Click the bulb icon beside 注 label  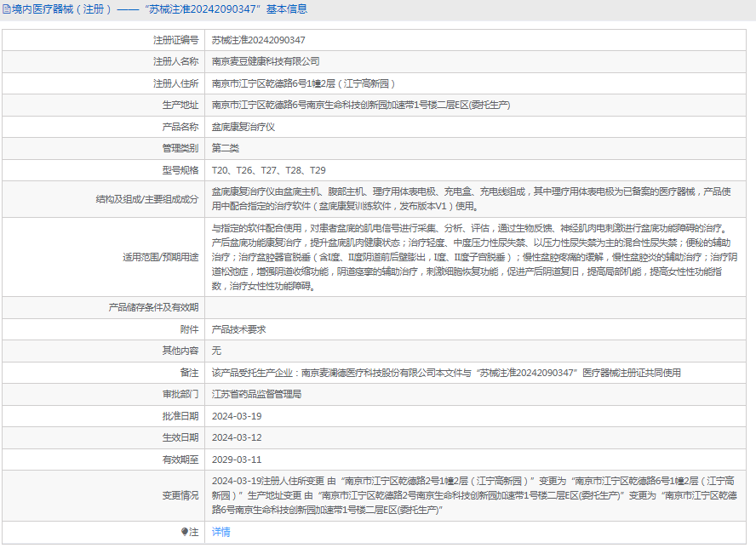point(184,532)
